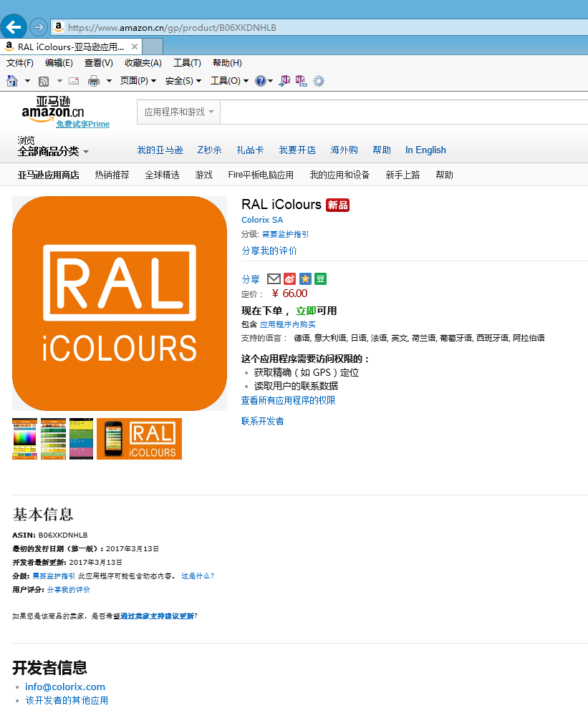Open the 工具(O) toolbar dropdown
The width and height of the screenshot is (588, 708).
pyautogui.click(x=229, y=81)
